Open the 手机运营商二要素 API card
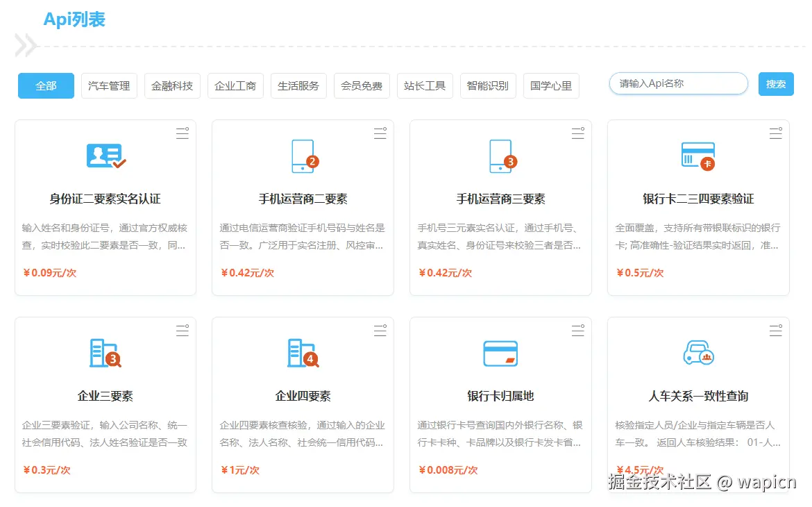This screenshot has width=812, height=507. pyautogui.click(x=302, y=198)
